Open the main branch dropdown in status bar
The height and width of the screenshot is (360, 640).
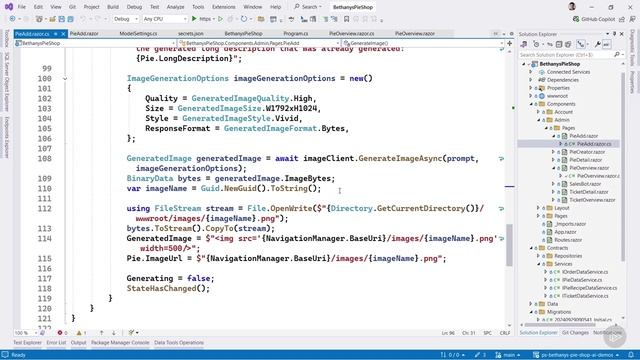click(508, 355)
